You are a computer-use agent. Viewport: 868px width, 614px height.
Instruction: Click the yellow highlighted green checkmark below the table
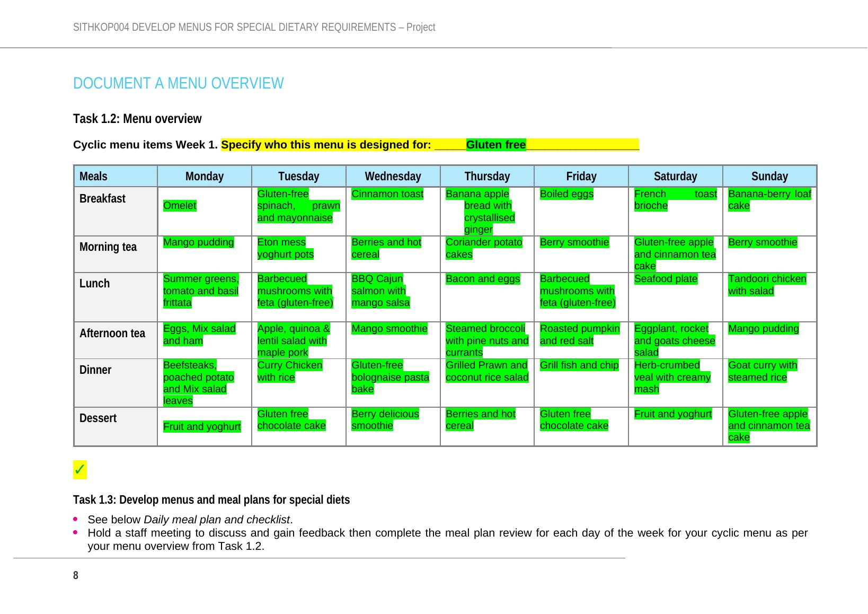(79, 470)
